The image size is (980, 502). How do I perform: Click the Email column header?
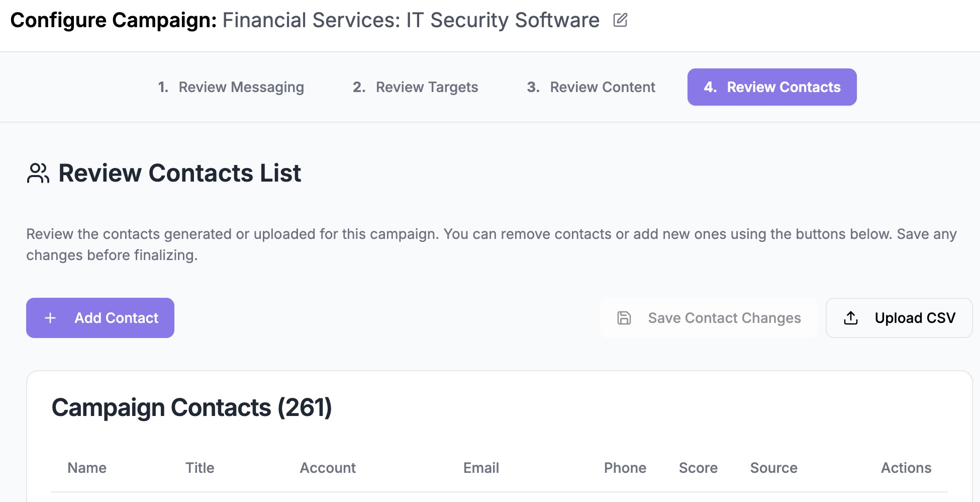coord(481,468)
